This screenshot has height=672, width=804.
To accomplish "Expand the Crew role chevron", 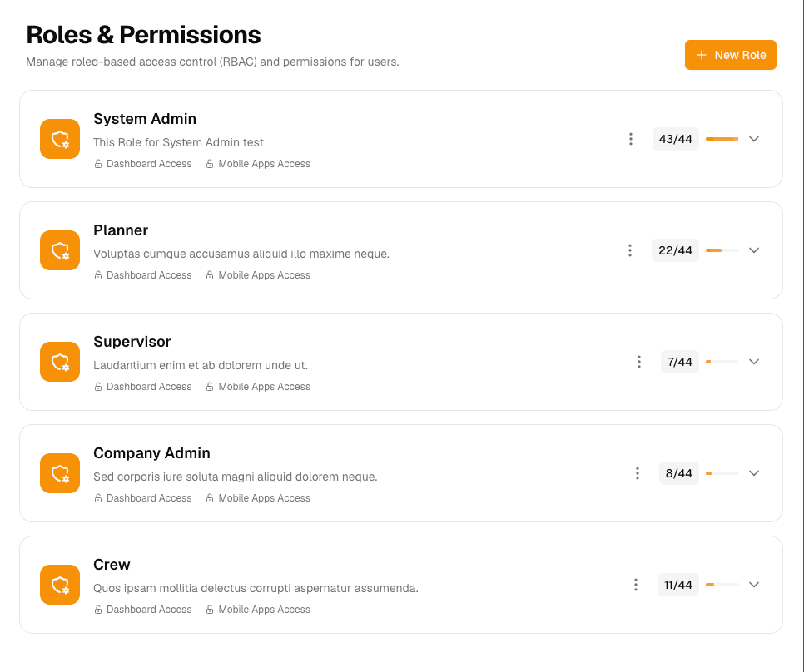I will (x=754, y=585).
